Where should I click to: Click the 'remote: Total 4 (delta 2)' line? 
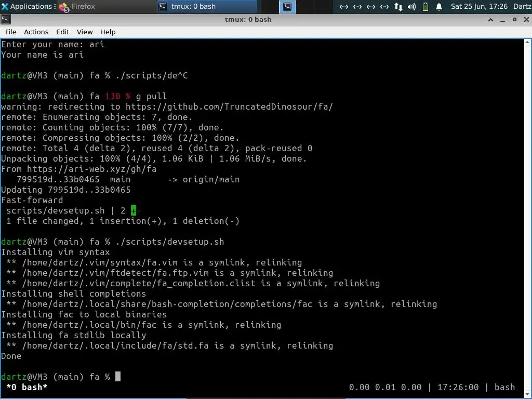point(156,148)
